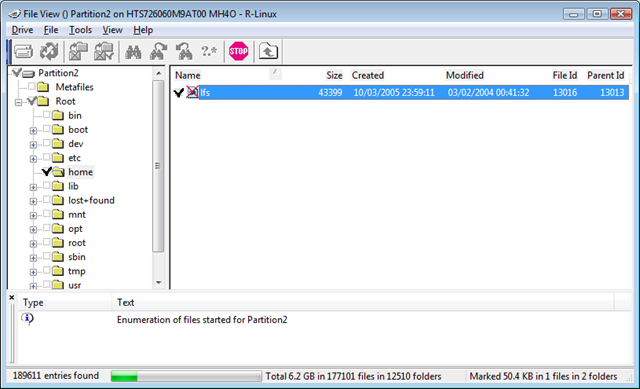The width and height of the screenshot is (640, 389).
Task: Click the information icon in the log panel
Action: 27,318
